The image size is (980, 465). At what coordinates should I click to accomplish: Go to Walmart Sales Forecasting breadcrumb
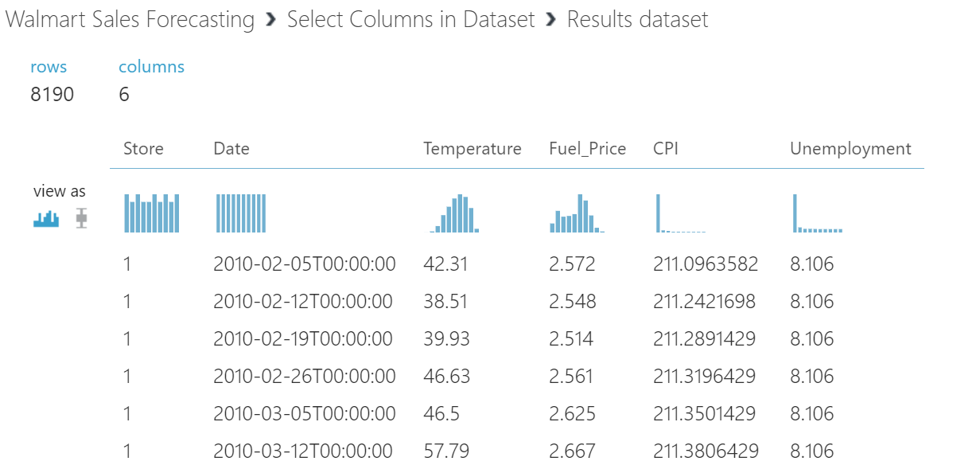click(130, 20)
